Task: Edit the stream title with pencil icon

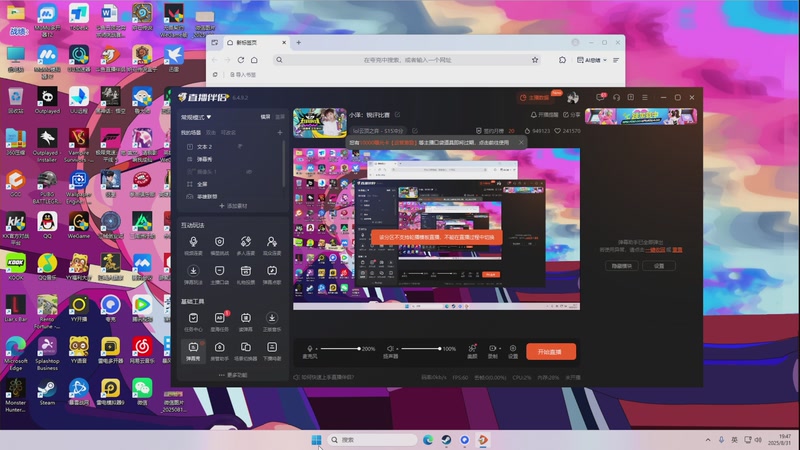Action: (x=397, y=115)
